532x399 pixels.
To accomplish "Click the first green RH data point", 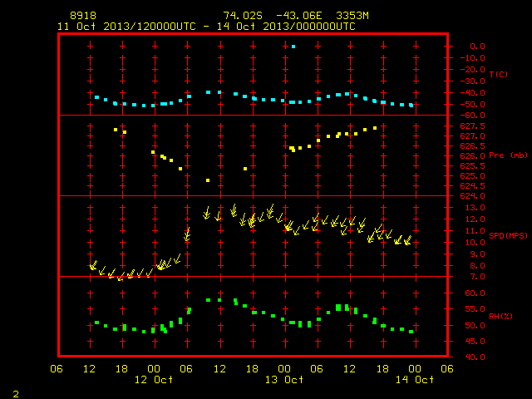I will 96,323.
